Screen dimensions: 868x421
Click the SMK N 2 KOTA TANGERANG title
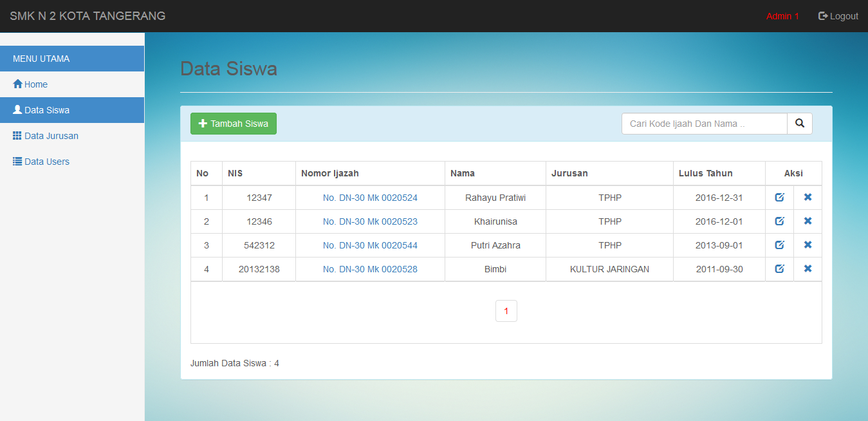click(x=86, y=15)
